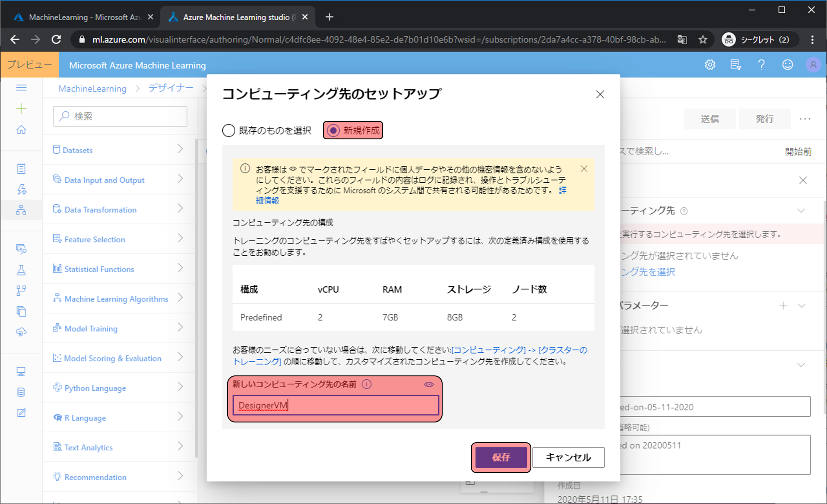Click the キャンセル cancel button
The image size is (827, 504).
pos(568,457)
